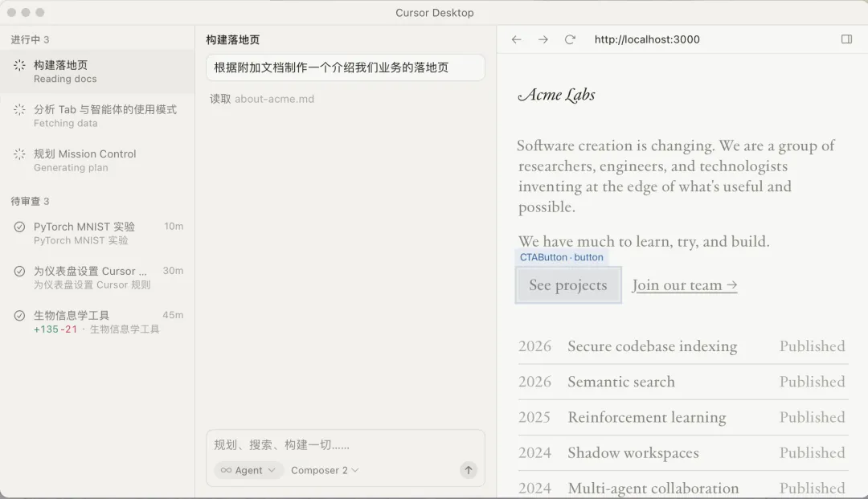Reload the localhost preview page
The height and width of the screenshot is (499, 868).
coord(570,39)
